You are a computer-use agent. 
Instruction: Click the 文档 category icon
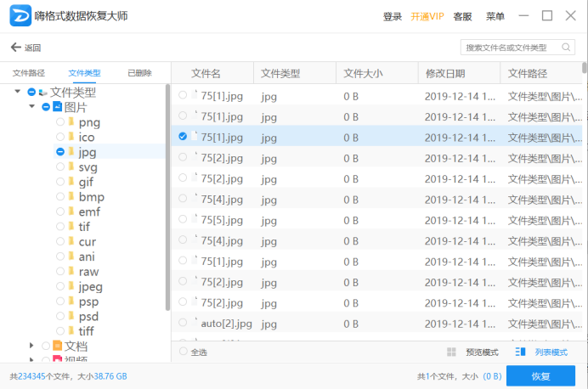pyautogui.click(x=57, y=345)
